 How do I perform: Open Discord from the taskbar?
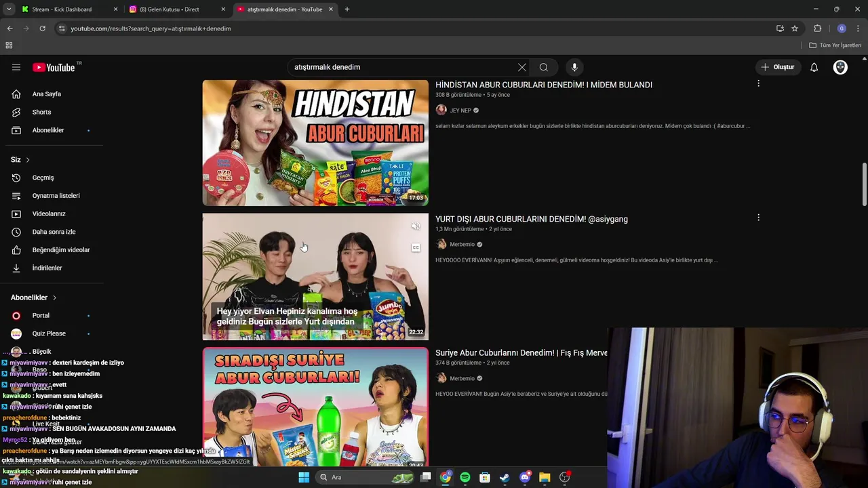(x=525, y=477)
